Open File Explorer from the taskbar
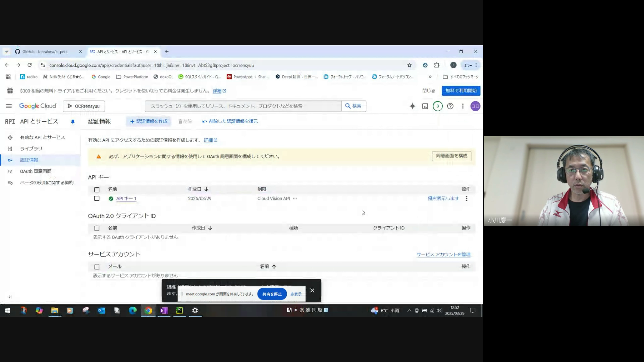The width and height of the screenshot is (644, 362). tap(55, 311)
